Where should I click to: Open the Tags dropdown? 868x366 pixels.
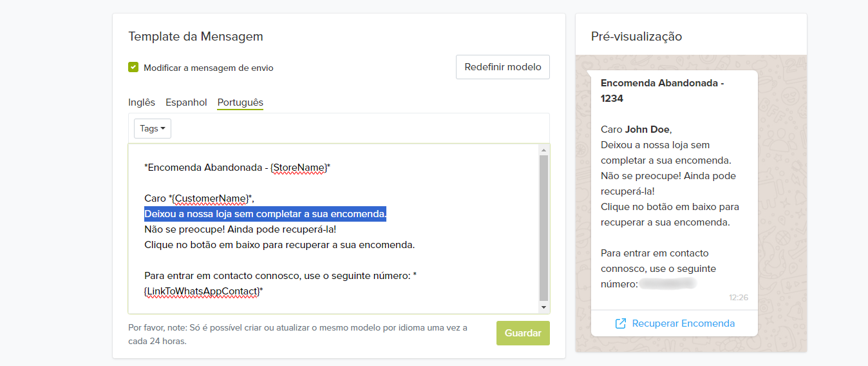(x=153, y=128)
